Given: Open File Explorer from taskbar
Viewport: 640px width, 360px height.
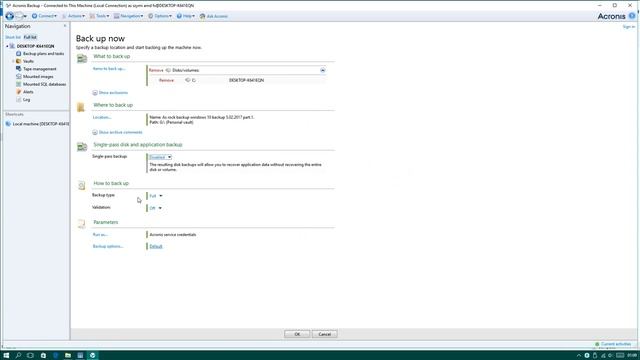Looking at the screenshot, I should point(68,356).
